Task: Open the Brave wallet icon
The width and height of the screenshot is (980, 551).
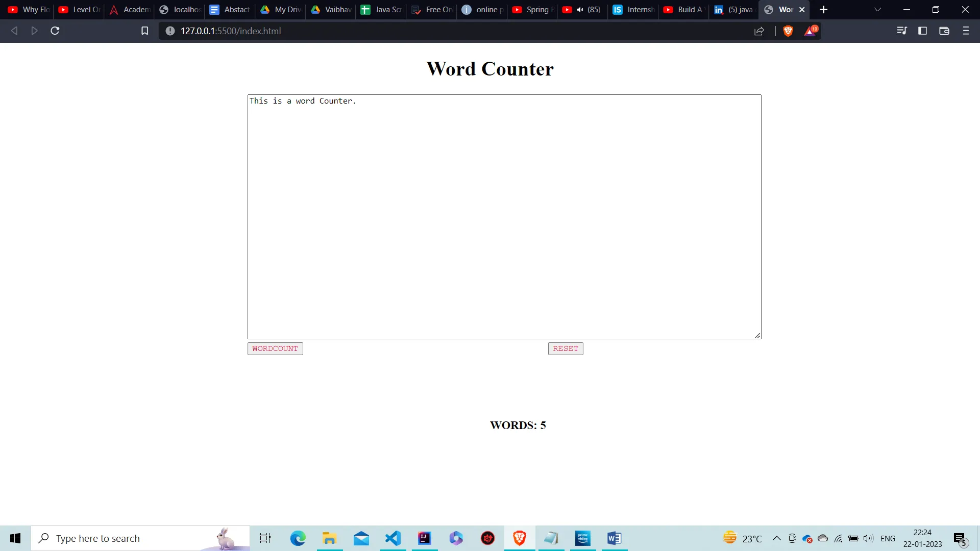Action: pos(944,31)
